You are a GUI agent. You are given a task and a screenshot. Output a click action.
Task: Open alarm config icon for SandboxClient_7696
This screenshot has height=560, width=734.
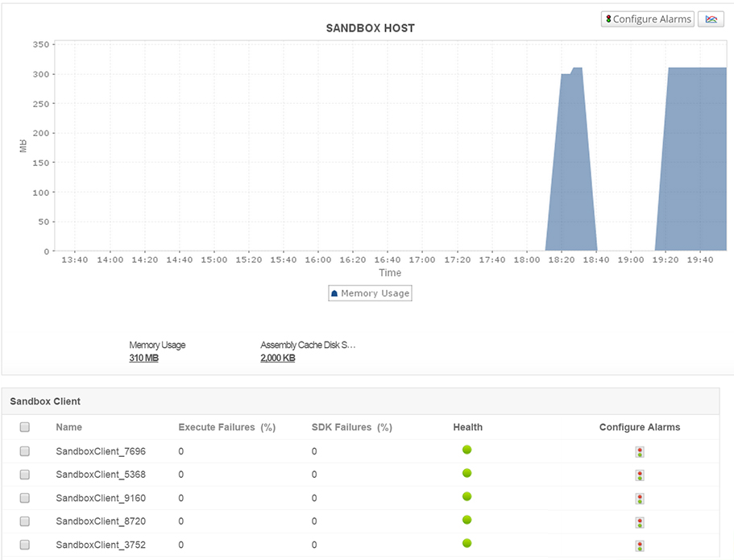coord(639,452)
